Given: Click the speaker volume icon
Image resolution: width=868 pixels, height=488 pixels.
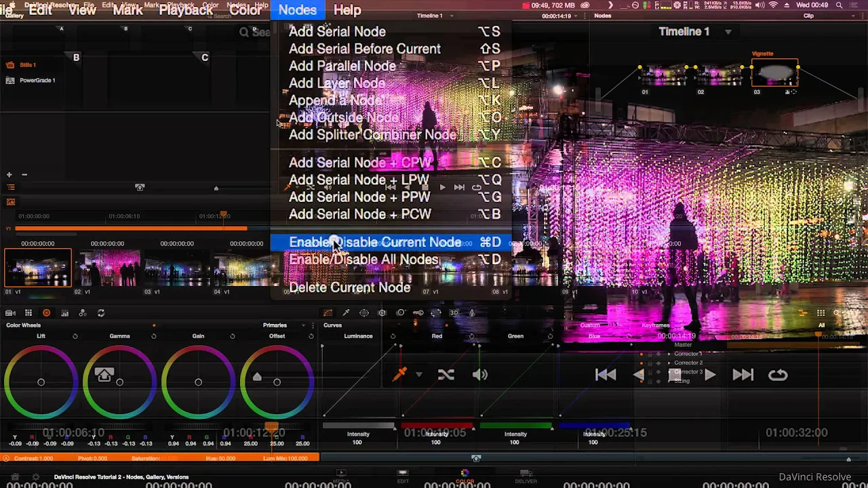Looking at the screenshot, I should click(480, 374).
